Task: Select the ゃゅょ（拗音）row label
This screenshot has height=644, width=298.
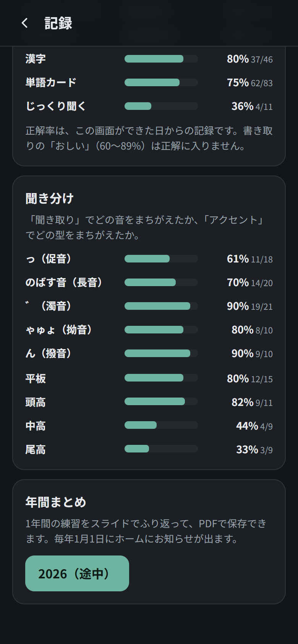Action: [59, 330]
